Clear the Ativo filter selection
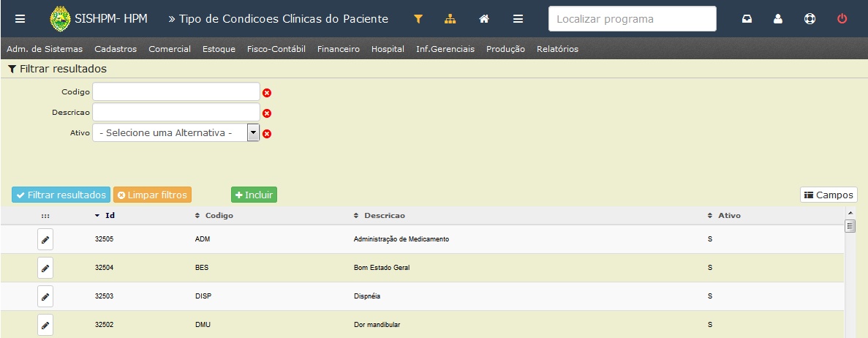868x338 pixels. click(x=267, y=134)
